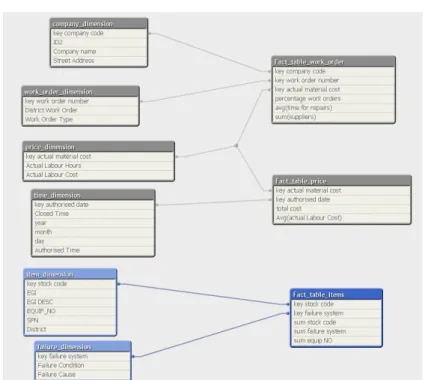This screenshot has height=380, width=425.
Task: Select the 'Closed Time' field
Action: [93, 214]
